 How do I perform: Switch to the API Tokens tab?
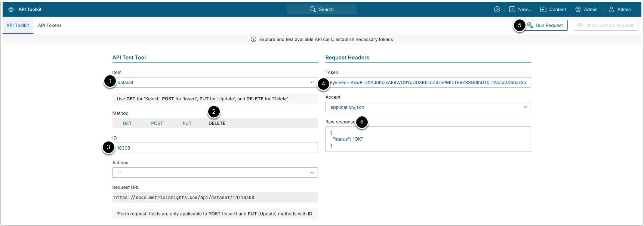pos(50,25)
